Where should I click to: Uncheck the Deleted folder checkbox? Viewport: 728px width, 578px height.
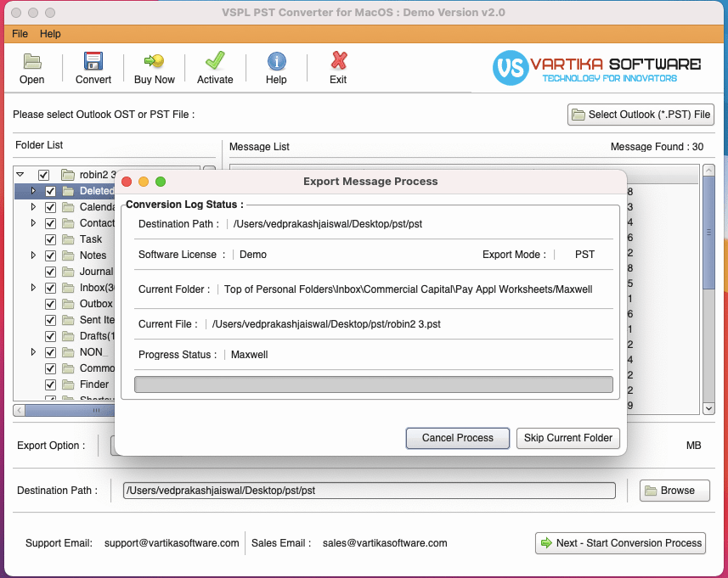pyautogui.click(x=51, y=191)
